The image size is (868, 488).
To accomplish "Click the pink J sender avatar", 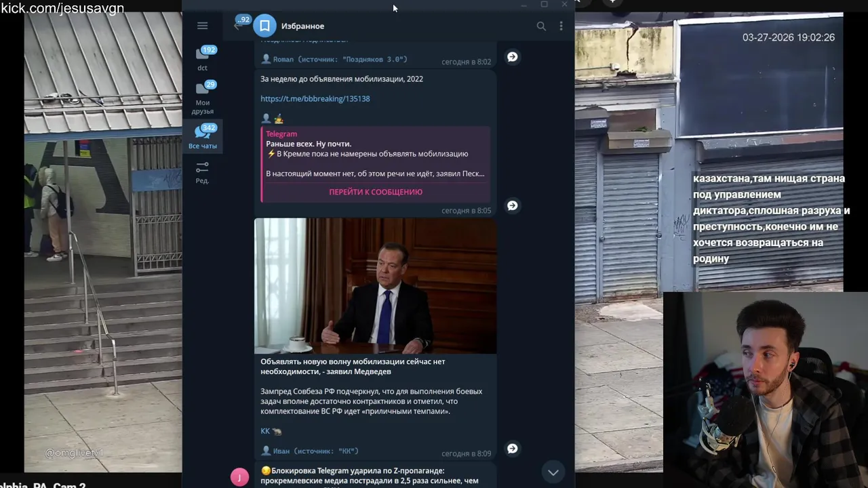I will pyautogui.click(x=239, y=477).
